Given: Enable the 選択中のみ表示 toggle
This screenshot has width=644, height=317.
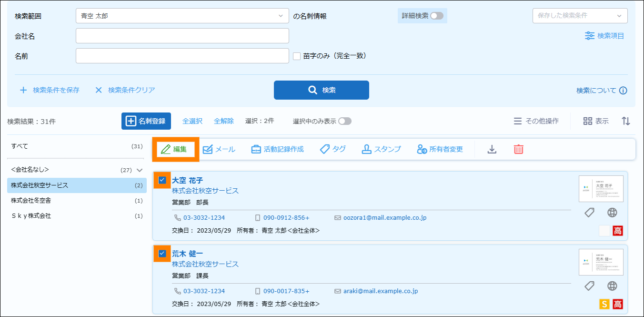Looking at the screenshot, I should (345, 121).
